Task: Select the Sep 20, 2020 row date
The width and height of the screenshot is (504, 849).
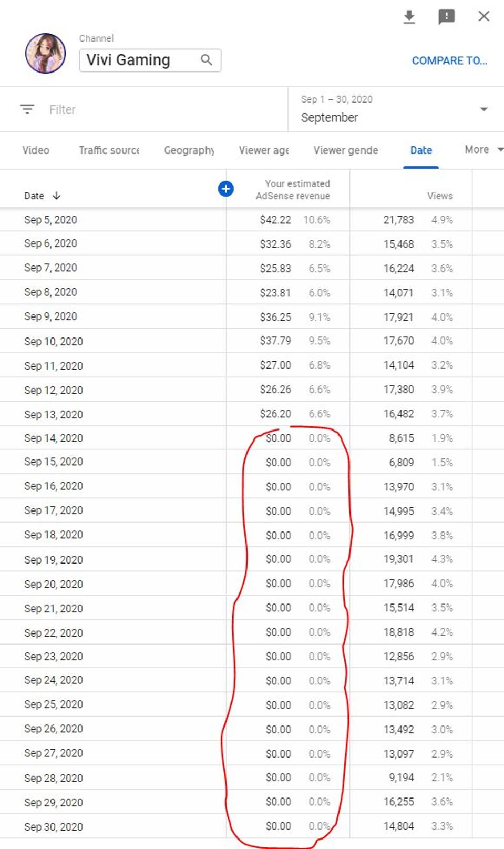Action: tap(54, 584)
